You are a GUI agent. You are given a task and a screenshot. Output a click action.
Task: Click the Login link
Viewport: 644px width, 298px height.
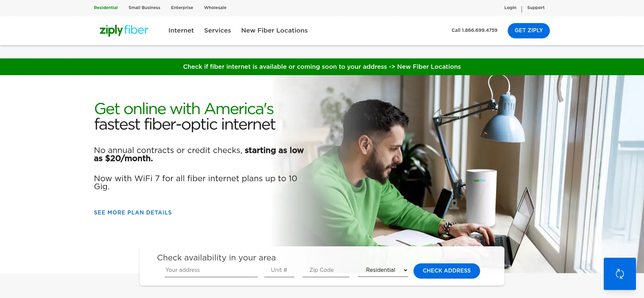point(510,8)
